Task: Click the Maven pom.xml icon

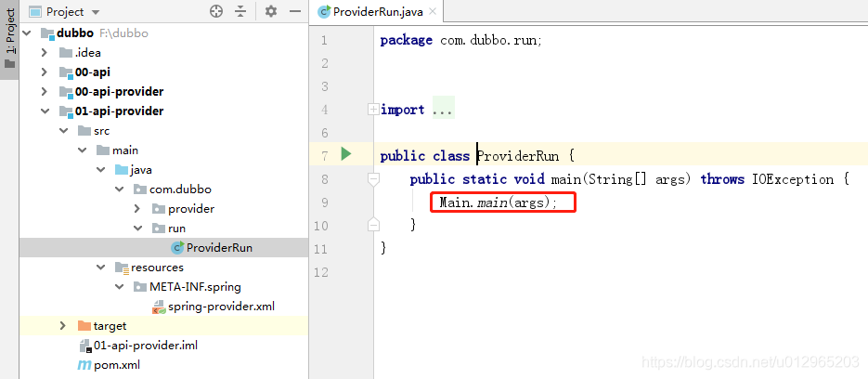Action: [84, 365]
